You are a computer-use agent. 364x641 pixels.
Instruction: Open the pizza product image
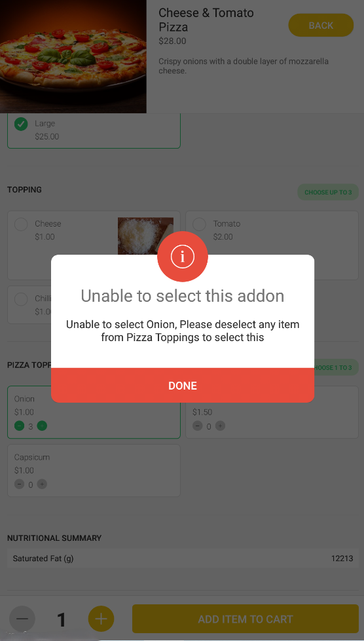coord(73,56)
